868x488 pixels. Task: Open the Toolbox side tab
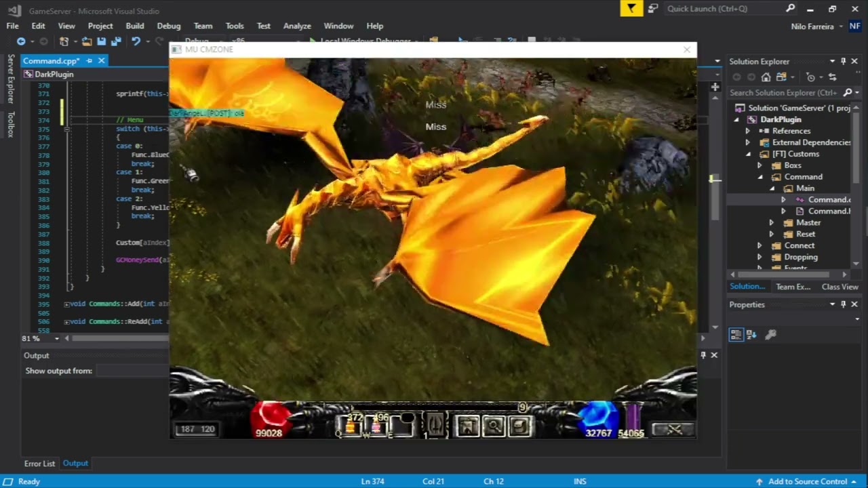pos(11,124)
